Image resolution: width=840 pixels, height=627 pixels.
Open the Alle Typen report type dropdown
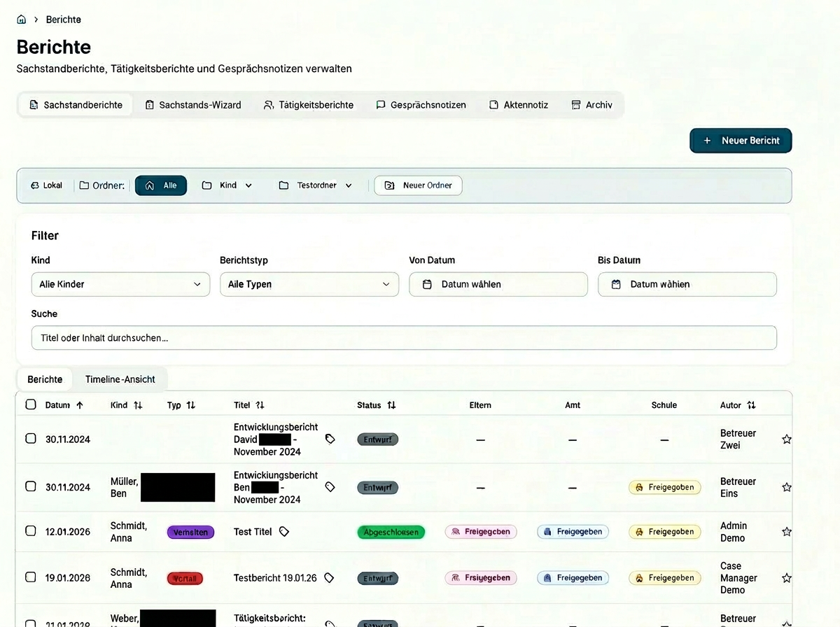(x=309, y=284)
